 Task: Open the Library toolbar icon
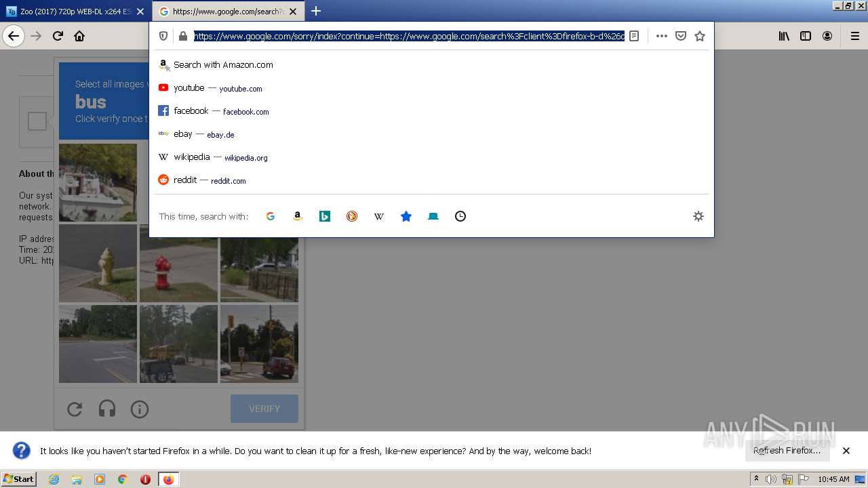click(784, 36)
